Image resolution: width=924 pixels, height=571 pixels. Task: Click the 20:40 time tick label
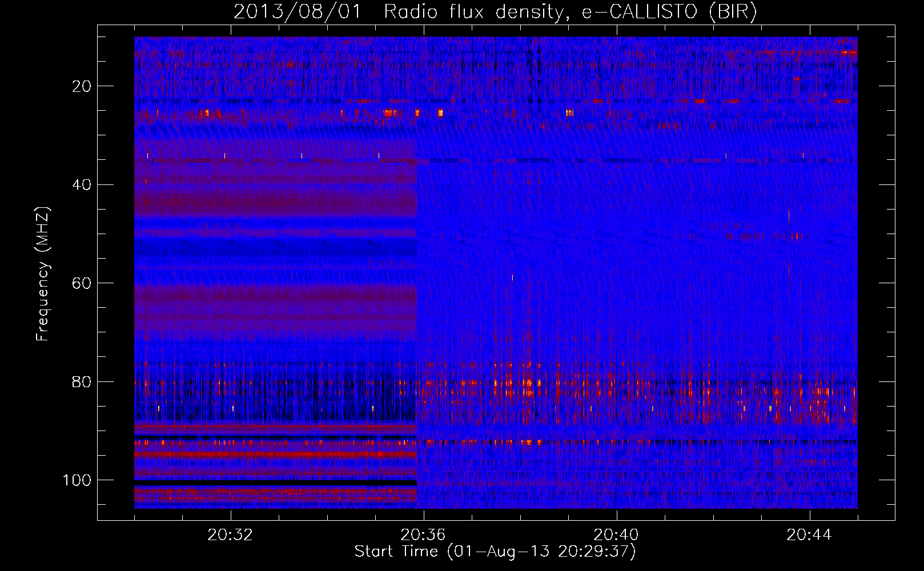[x=616, y=535]
